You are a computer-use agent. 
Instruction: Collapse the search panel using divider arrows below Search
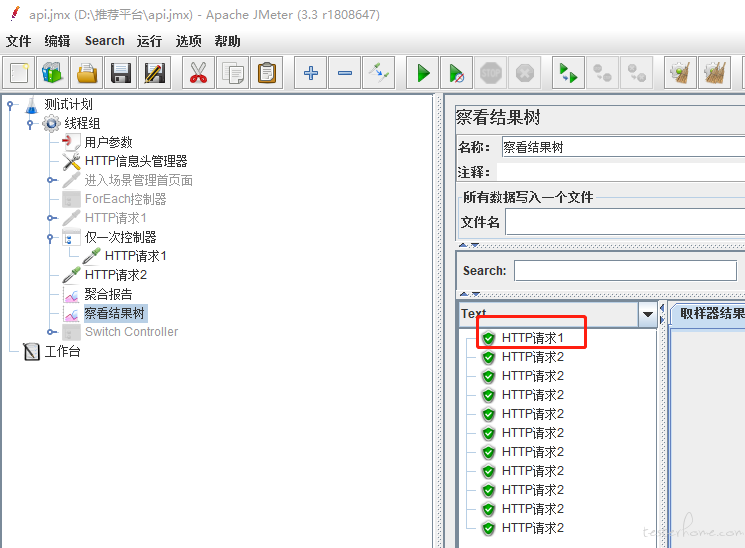coord(464,294)
